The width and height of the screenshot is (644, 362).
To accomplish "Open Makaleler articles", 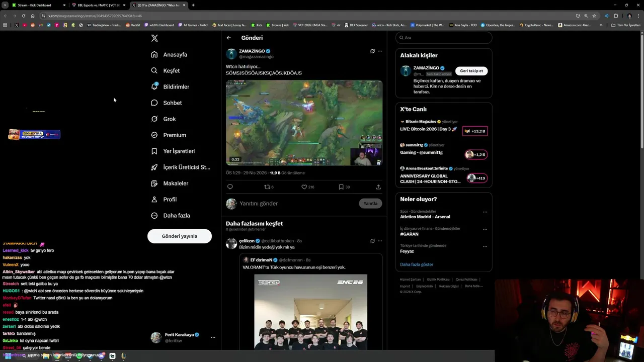I will coord(170,183).
